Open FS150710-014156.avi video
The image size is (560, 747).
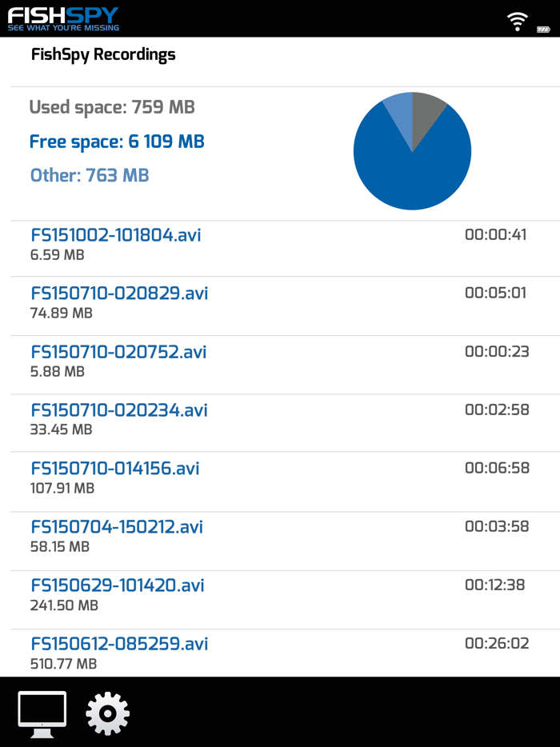click(x=285, y=481)
